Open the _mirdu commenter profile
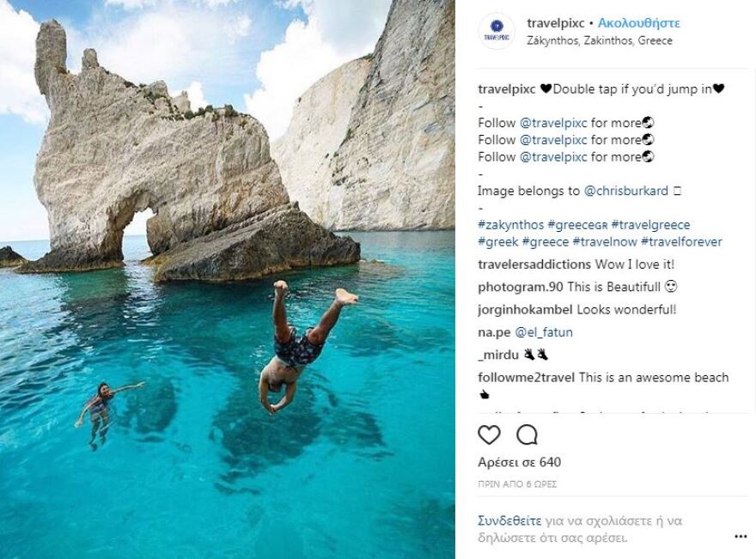Screen dimensions: 756x559 click(x=500, y=355)
